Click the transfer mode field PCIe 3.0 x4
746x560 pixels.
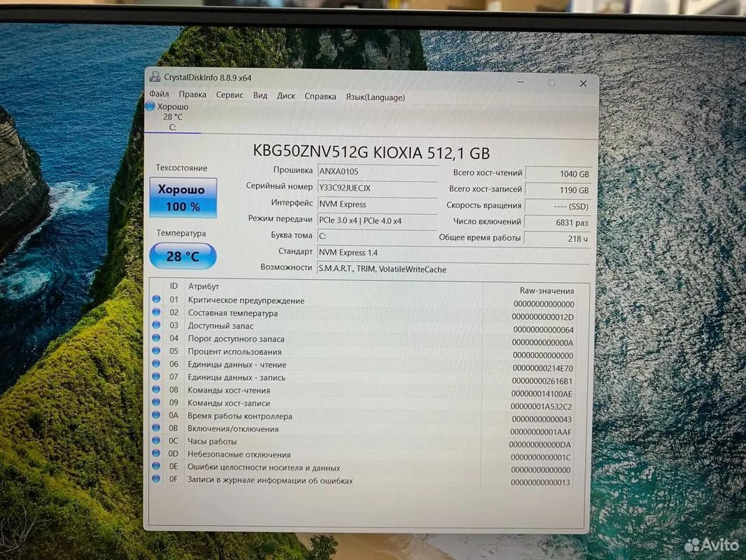(377, 220)
